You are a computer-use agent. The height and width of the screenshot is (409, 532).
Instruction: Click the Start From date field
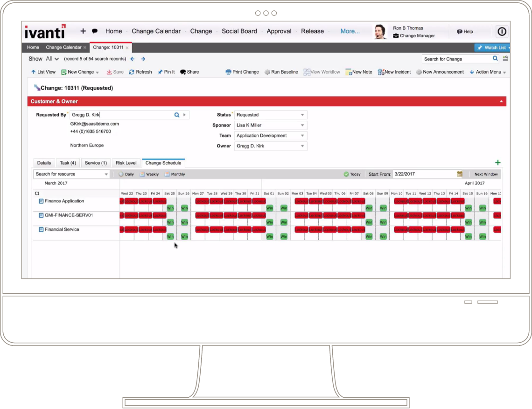[x=425, y=174]
